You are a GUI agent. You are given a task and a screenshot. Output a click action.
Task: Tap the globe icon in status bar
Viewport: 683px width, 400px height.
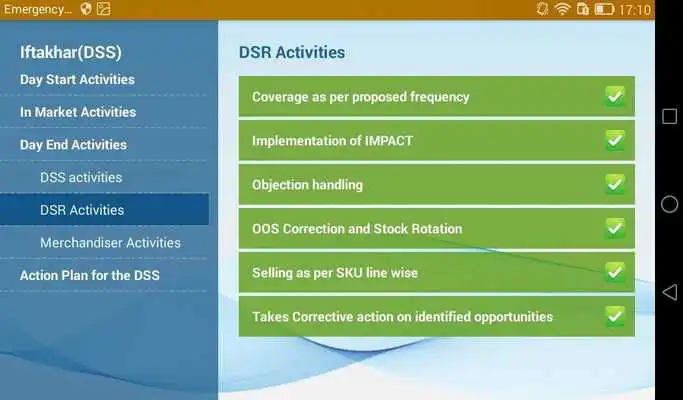click(86, 9)
